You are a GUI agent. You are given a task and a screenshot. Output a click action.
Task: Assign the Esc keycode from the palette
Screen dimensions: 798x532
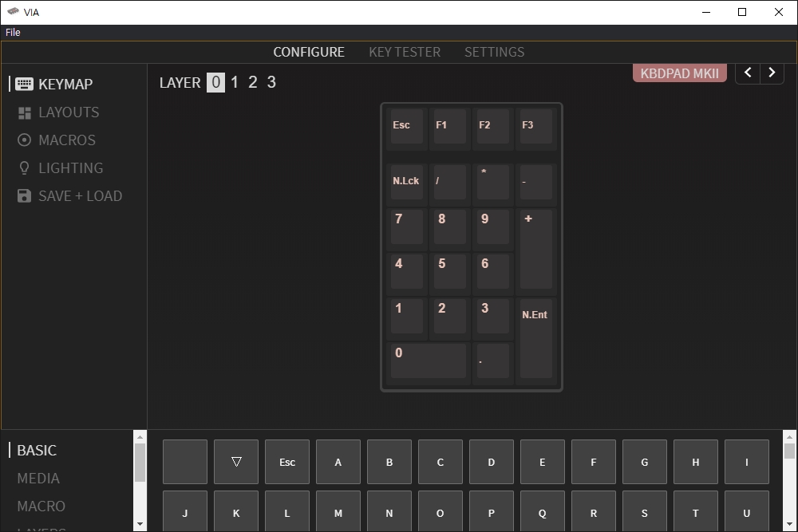click(287, 462)
